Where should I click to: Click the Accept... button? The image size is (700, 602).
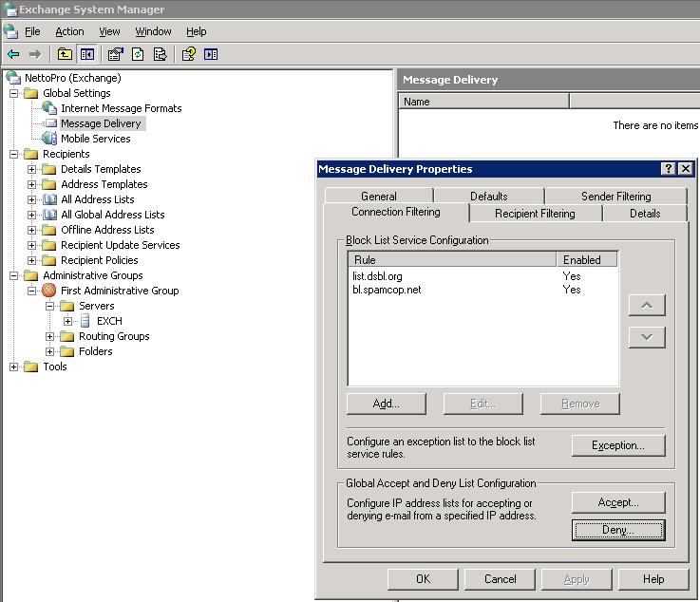[x=618, y=502]
